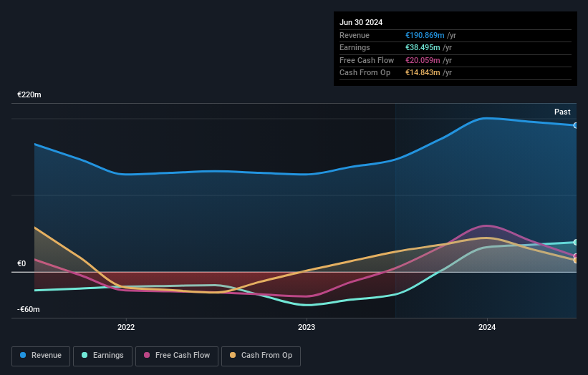This screenshot has width=588, height=375.
Task: Click the €190.869m revenue value
Action: tap(425, 35)
